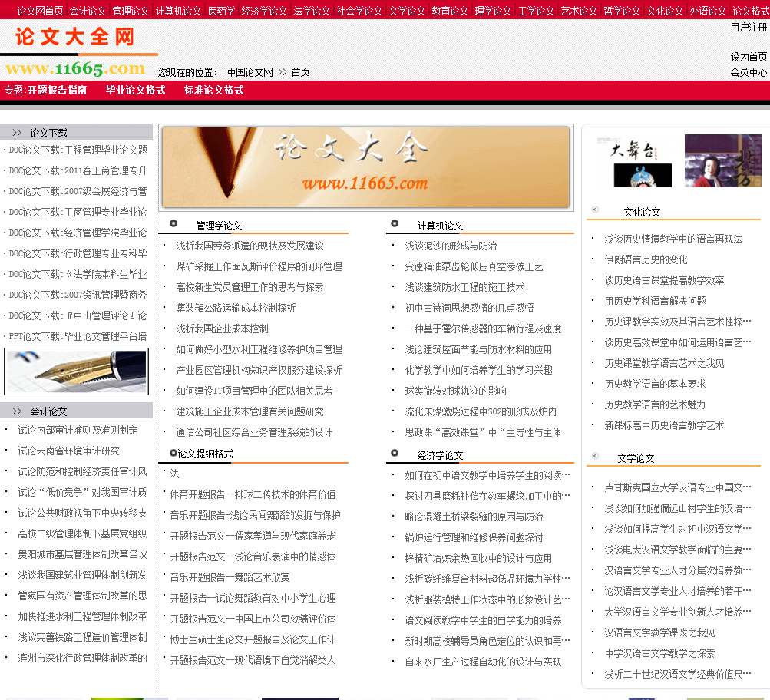
Task: Open article 集装箱公路运输成本控制探析
Action: (236, 309)
